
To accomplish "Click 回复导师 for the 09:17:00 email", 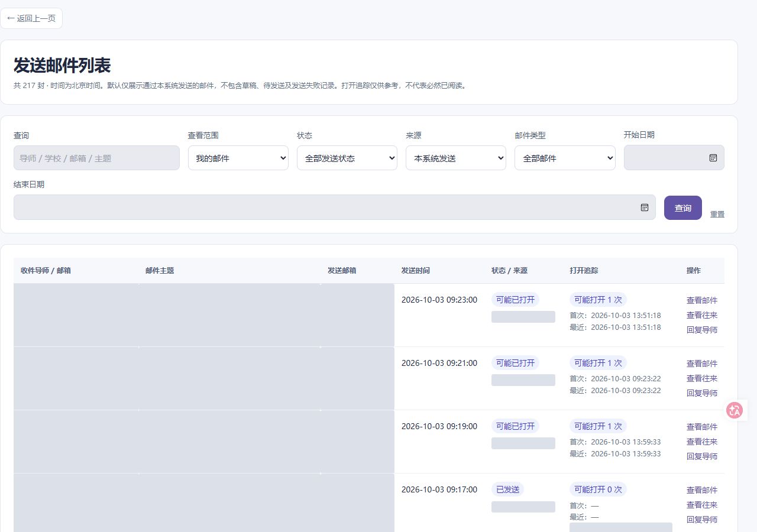I will click(x=702, y=520).
